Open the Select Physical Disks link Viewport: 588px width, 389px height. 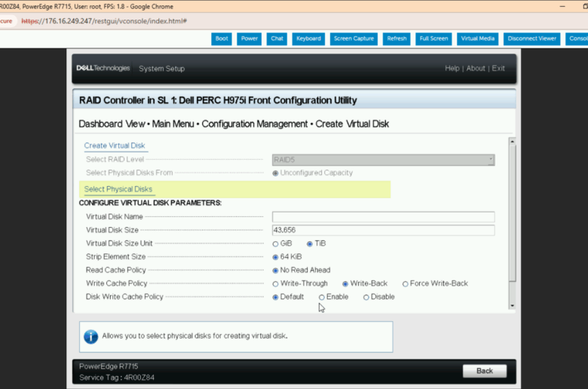click(118, 189)
